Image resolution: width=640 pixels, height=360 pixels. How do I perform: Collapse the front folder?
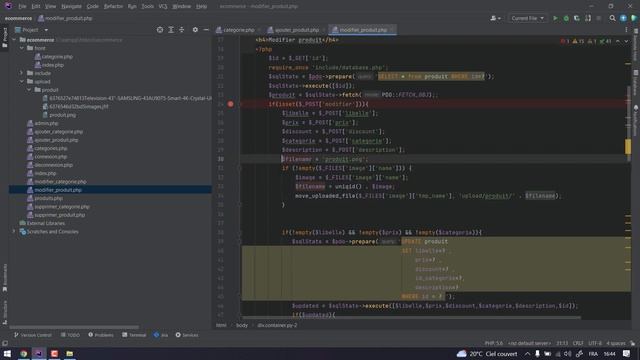(x=22, y=48)
